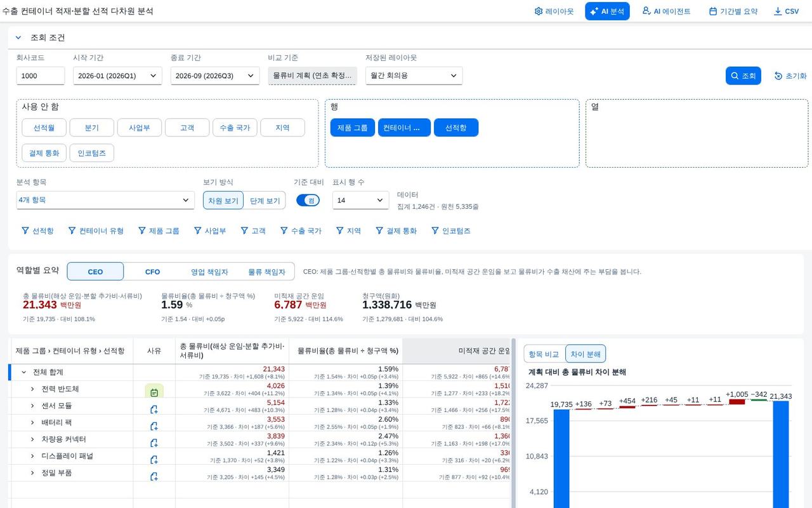Open the reason note icon for 전력 반도체
812x508 pixels.
(154, 392)
